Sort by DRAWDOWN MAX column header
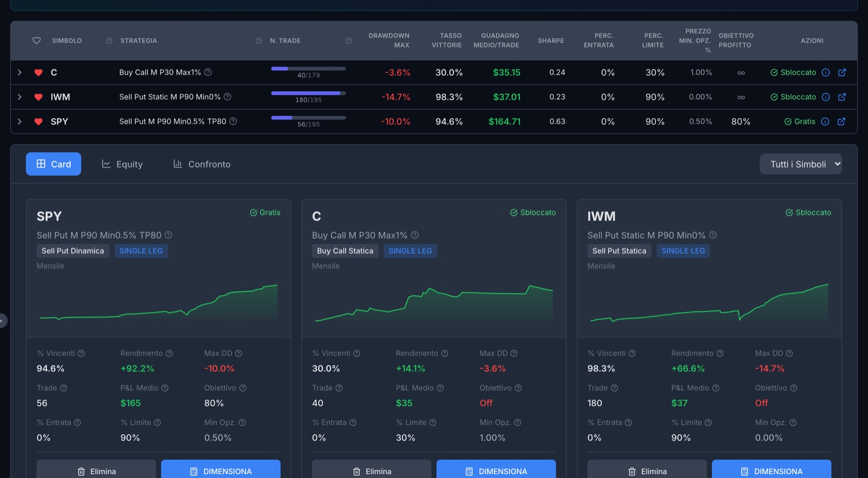This screenshot has height=478, width=868. coord(389,41)
